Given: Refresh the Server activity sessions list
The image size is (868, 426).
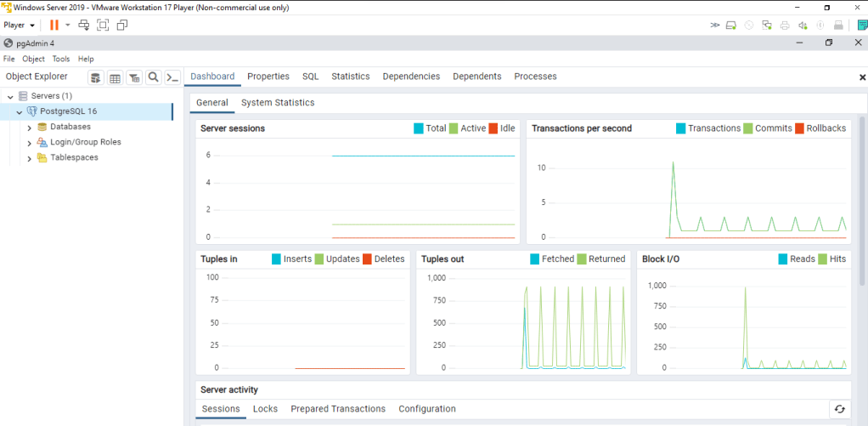Looking at the screenshot, I should coord(839,409).
